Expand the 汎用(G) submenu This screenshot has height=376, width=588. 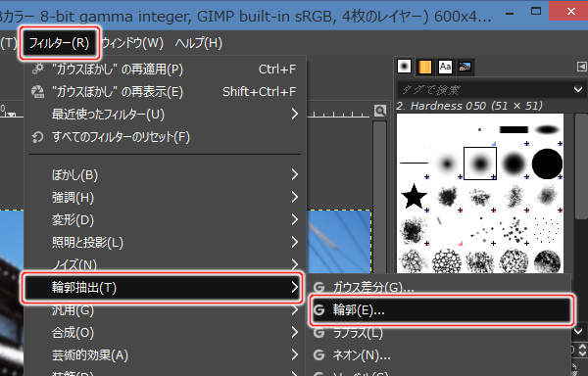click(165, 310)
